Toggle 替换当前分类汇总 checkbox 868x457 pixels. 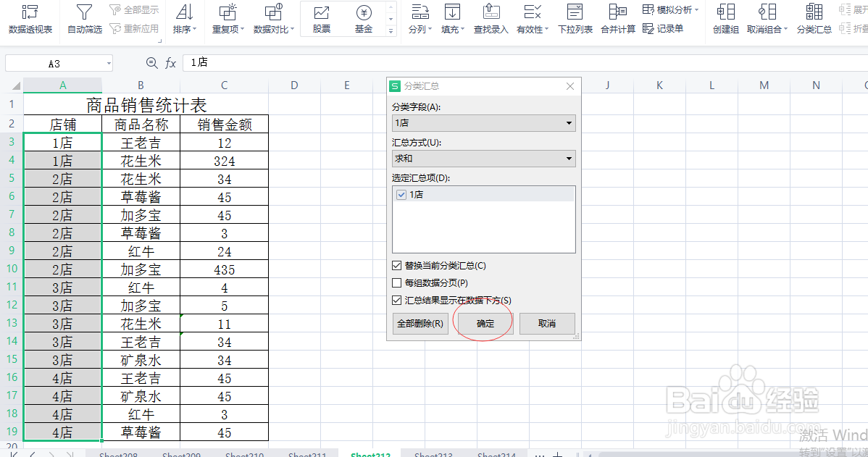pos(396,266)
